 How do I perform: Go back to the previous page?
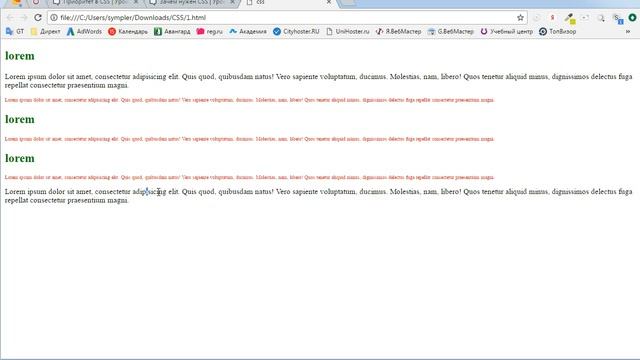tap(10, 18)
